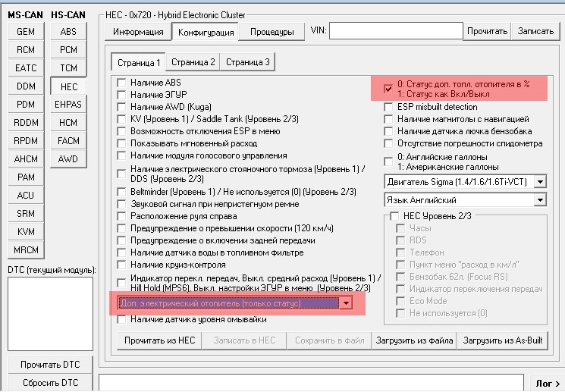
Task: Enable Наличие модуля голосового управления
Action: point(121,155)
